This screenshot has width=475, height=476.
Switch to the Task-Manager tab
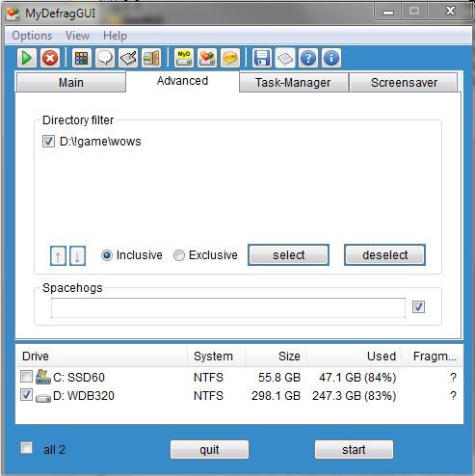tap(293, 83)
